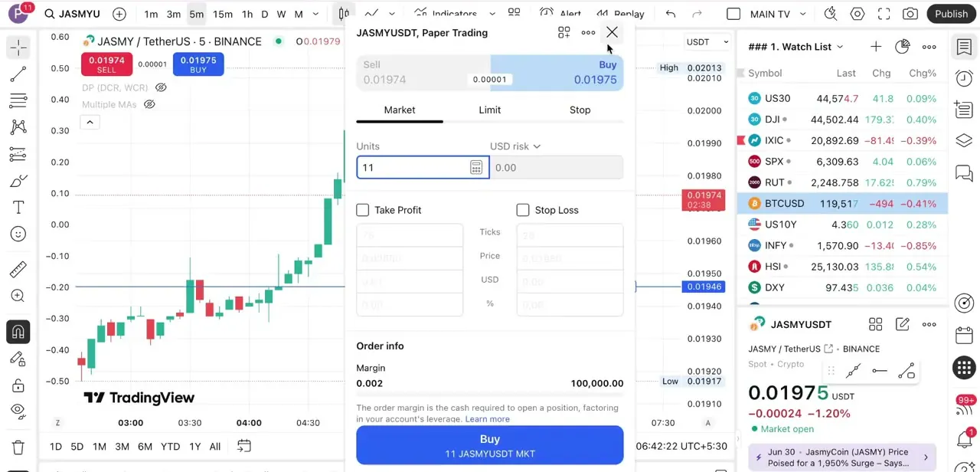
Task: Add symbol to watch list plus icon
Action: [x=876, y=47]
